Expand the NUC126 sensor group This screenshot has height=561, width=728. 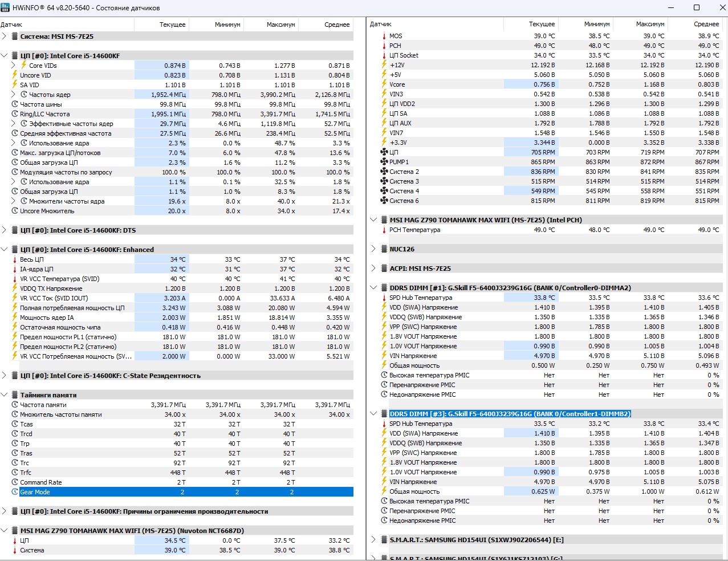pos(373,249)
